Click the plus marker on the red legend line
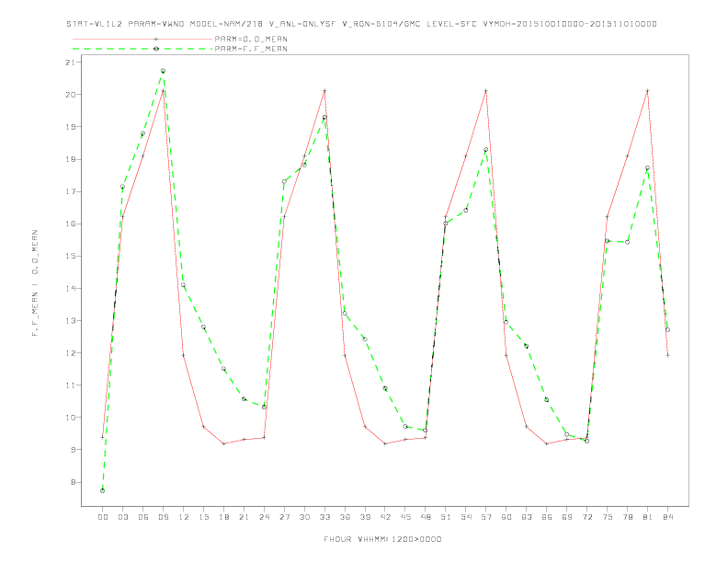 tap(156, 39)
